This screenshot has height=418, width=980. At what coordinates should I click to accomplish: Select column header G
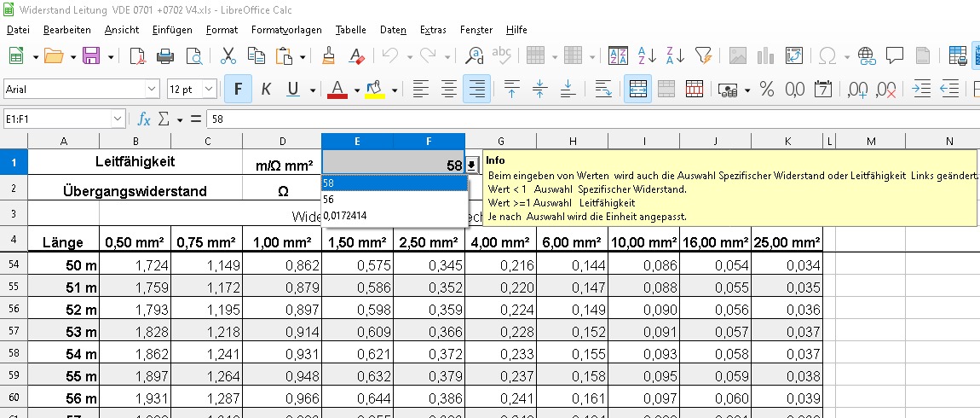click(x=500, y=142)
